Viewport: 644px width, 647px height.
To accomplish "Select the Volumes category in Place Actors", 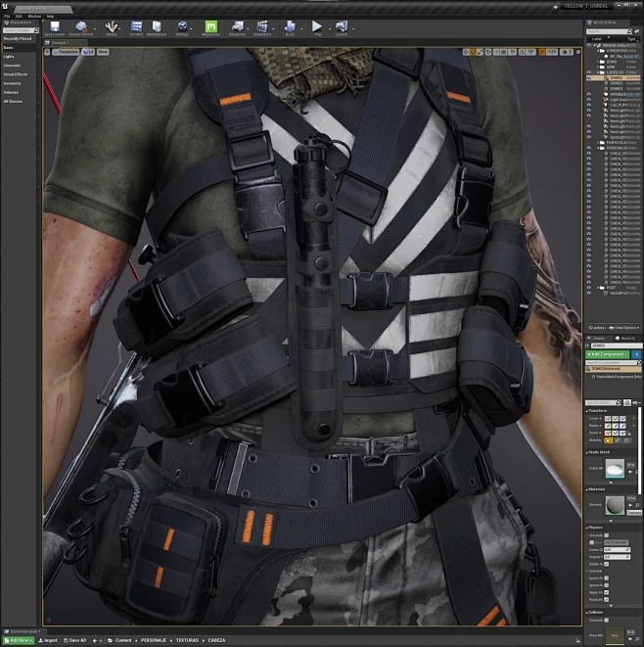I will point(11,92).
